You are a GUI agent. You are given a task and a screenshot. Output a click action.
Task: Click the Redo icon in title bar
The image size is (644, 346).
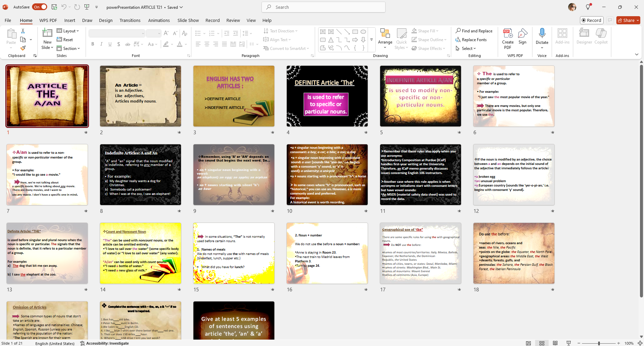click(77, 7)
